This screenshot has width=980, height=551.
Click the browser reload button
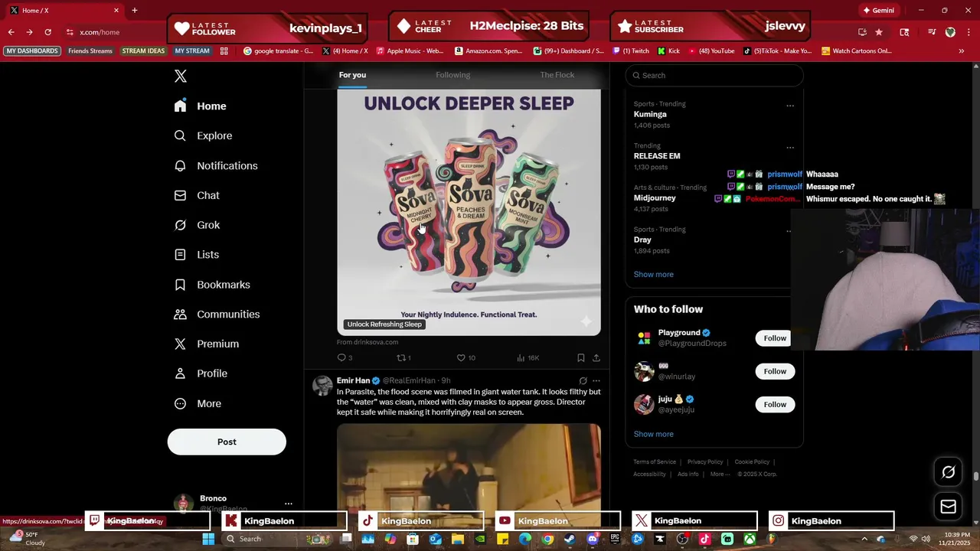[x=47, y=32]
